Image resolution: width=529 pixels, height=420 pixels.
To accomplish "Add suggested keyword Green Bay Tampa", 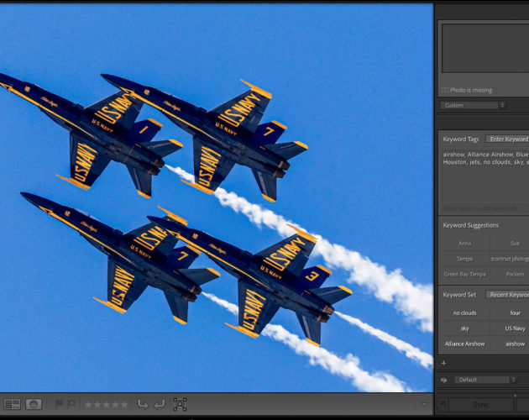I will 464,274.
